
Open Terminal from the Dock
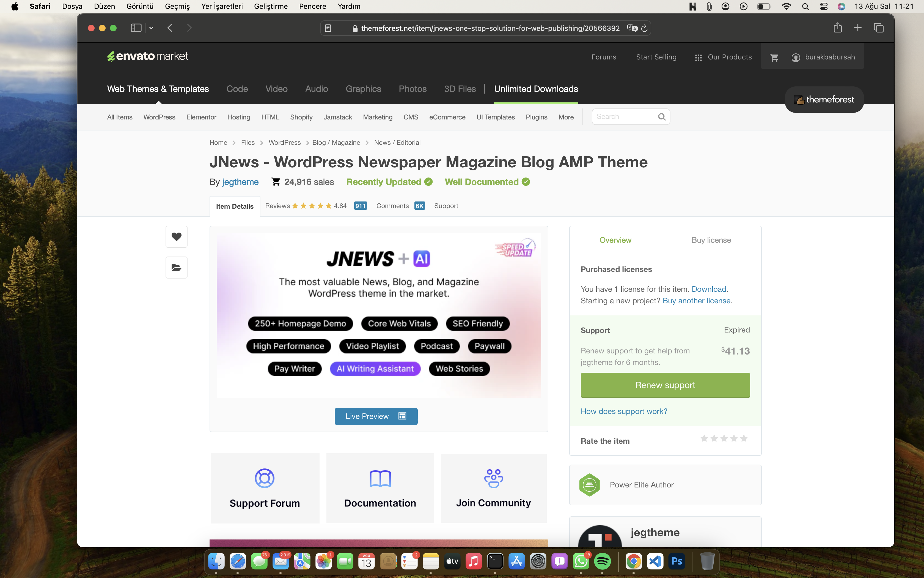(x=495, y=561)
